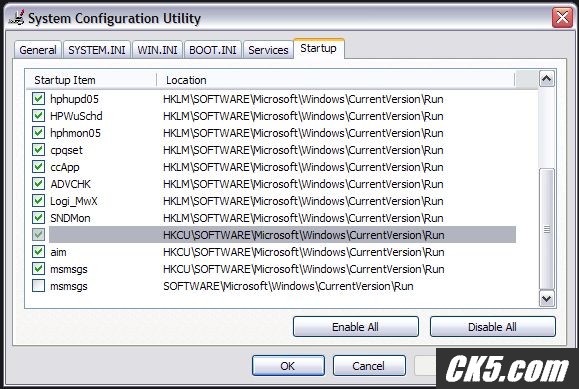Click the location path of the hphupd05 row
Screen dimensions: 579x389
click(303, 99)
